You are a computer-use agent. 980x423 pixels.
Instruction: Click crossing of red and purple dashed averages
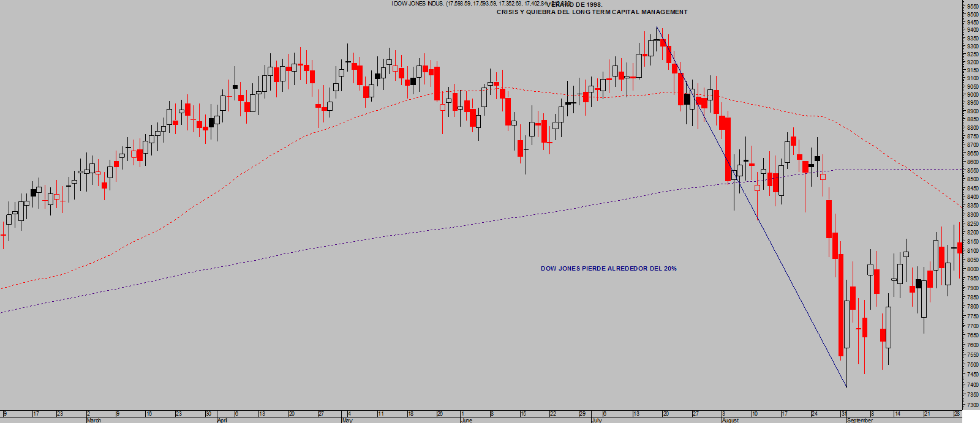pyautogui.click(x=905, y=169)
